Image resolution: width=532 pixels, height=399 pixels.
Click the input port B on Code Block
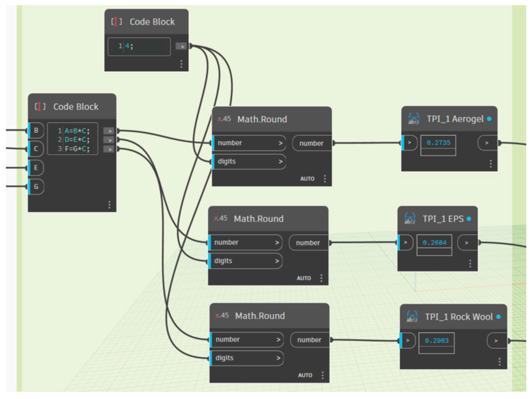(x=36, y=130)
